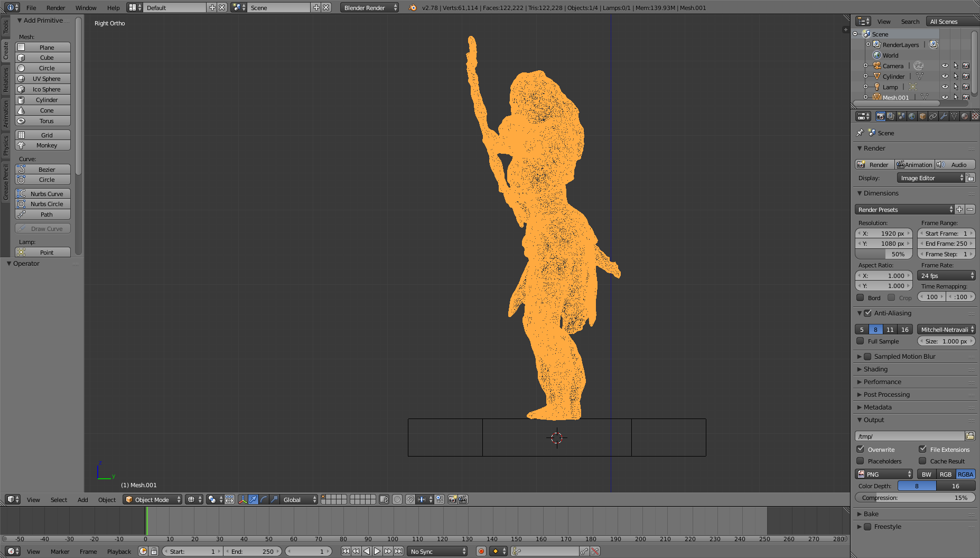Screen dimensions: 980x558
Task: Enable the rotate manipulator arc
Action: (264, 499)
